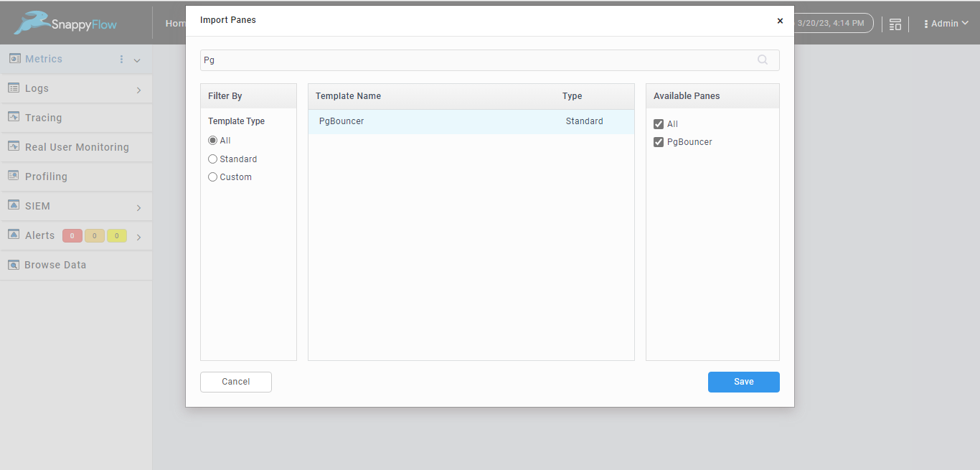Select the Custom template type radio

click(212, 177)
